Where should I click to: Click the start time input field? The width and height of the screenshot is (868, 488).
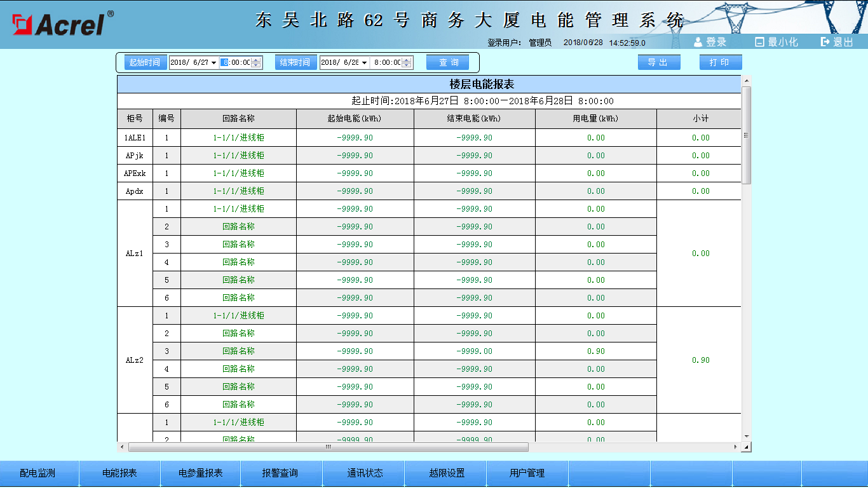click(236, 63)
